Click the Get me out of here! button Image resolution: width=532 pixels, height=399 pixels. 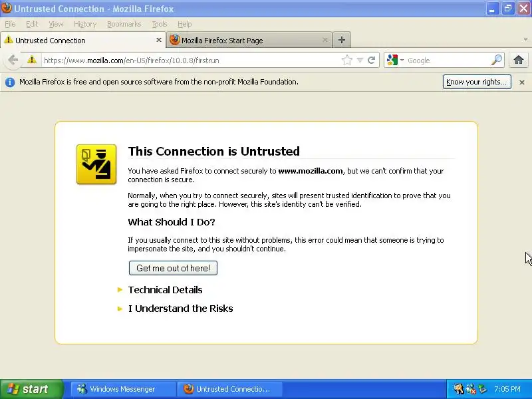tap(173, 268)
